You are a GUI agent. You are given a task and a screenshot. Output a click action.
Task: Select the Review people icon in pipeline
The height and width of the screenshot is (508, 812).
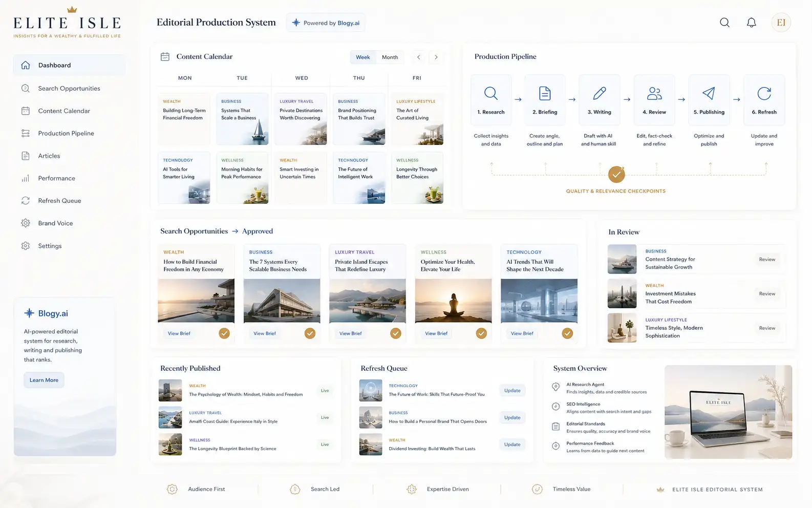(x=654, y=93)
